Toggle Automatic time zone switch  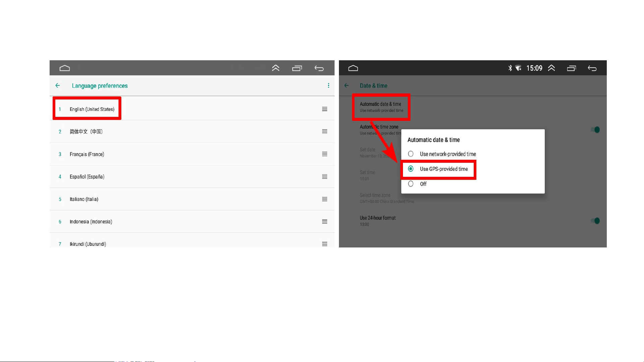(x=595, y=130)
